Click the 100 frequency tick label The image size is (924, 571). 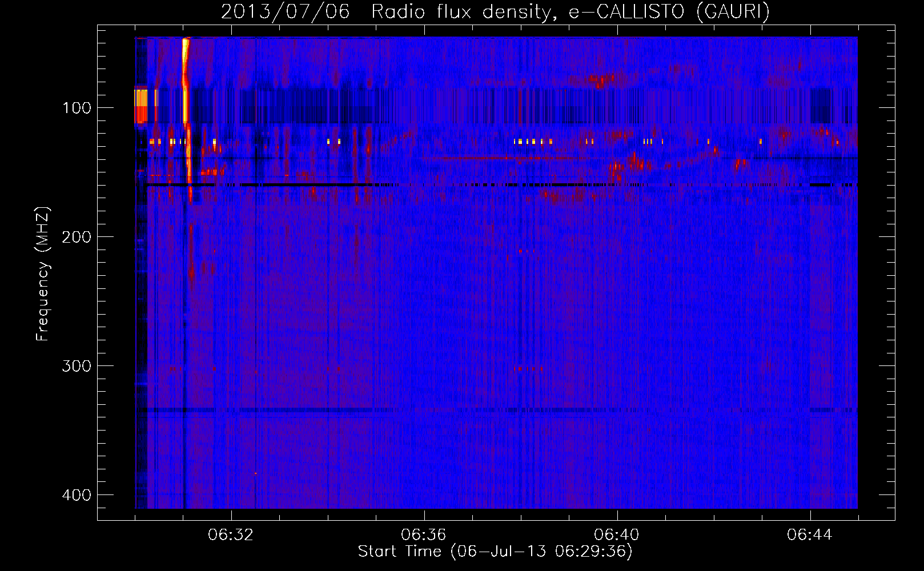[x=77, y=108]
